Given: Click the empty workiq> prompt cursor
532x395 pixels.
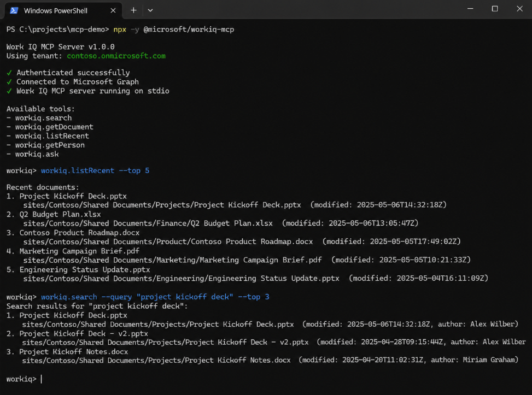Looking at the screenshot, I should click(x=41, y=379).
